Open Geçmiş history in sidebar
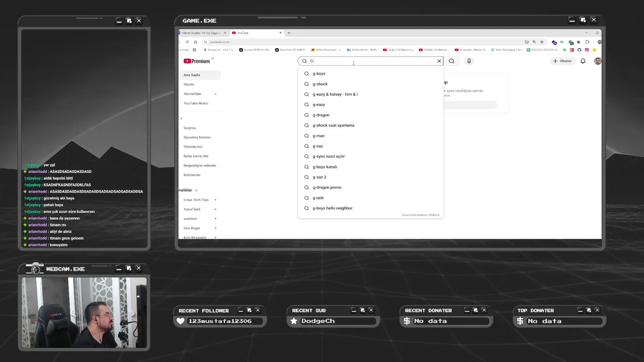The image size is (644, 362). coord(190,128)
